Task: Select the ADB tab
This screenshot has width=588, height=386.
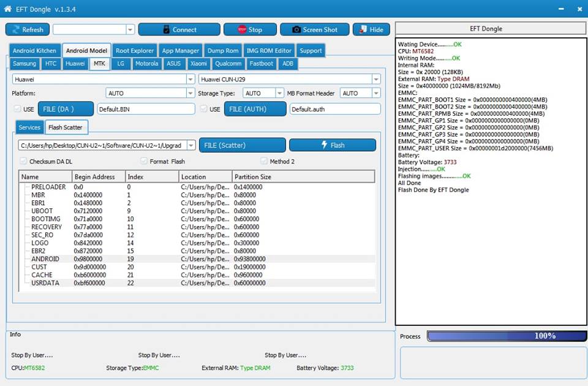Action: click(x=288, y=64)
